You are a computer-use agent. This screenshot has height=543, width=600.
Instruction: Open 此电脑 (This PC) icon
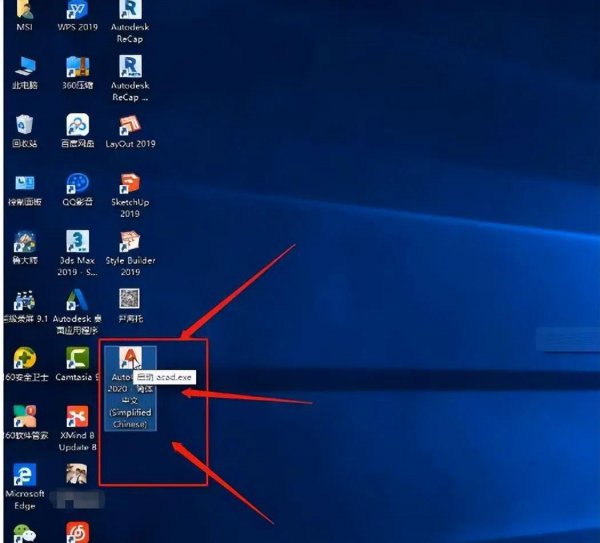click(24, 67)
